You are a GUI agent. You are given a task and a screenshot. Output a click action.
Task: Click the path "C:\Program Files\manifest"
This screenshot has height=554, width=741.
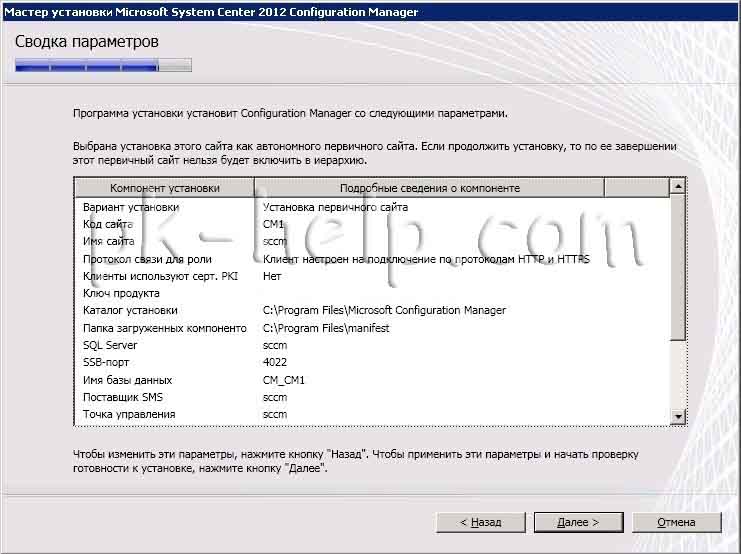pos(326,328)
